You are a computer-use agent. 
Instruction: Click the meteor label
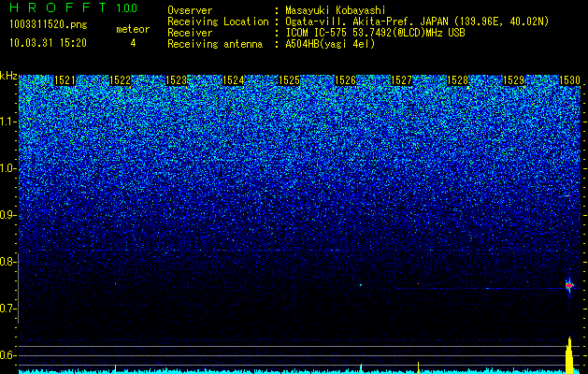click(133, 29)
